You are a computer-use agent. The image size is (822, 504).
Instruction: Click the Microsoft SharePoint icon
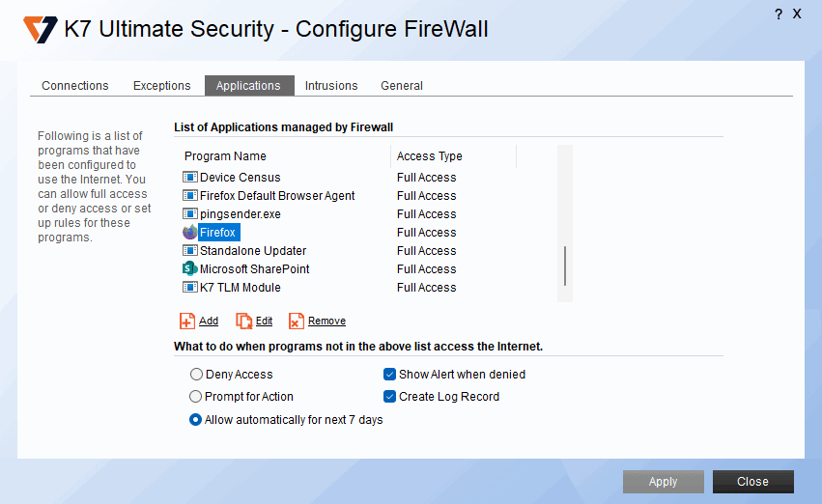point(189,269)
